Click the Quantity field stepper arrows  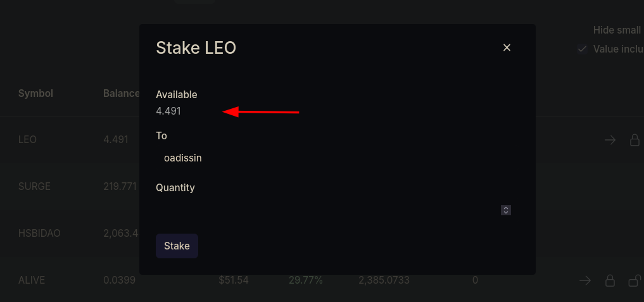[506, 210]
